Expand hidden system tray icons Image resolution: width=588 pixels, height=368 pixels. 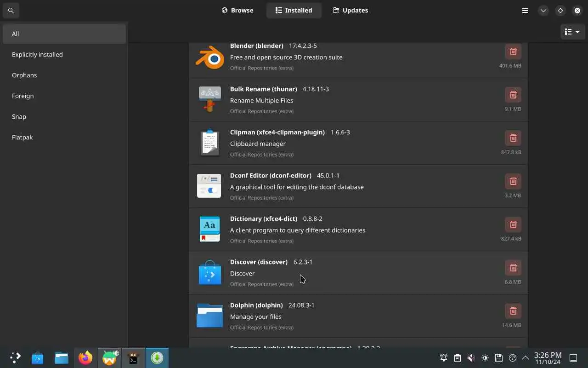(526, 358)
